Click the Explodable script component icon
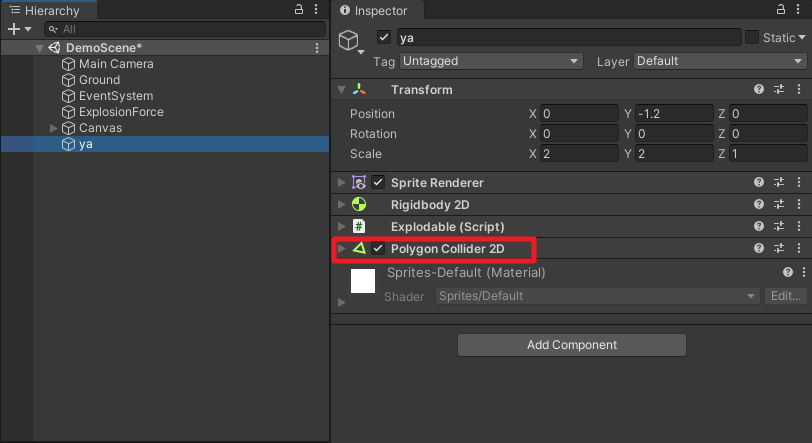812x443 pixels. [359, 227]
